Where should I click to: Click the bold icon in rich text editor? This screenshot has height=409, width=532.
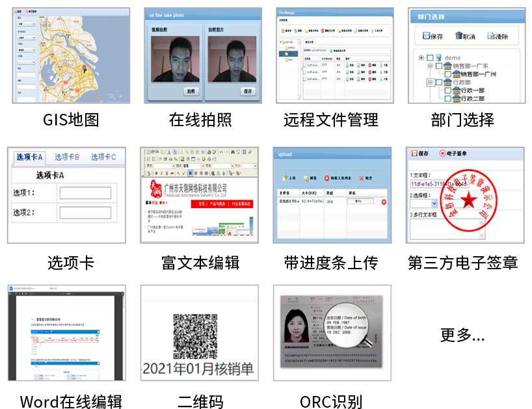tap(156, 173)
